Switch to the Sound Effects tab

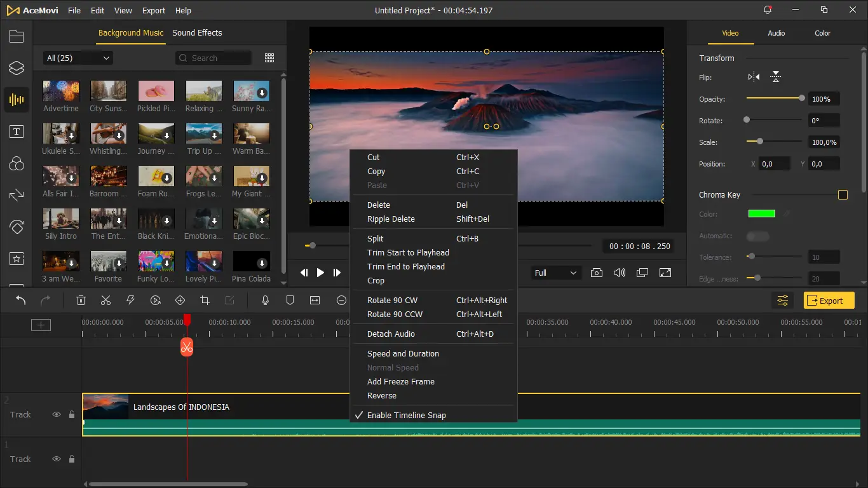[197, 33]
